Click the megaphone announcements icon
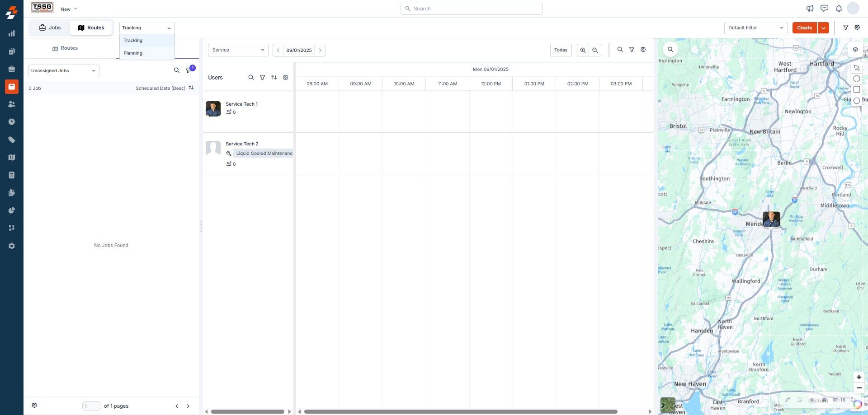 tap(810, 9)
